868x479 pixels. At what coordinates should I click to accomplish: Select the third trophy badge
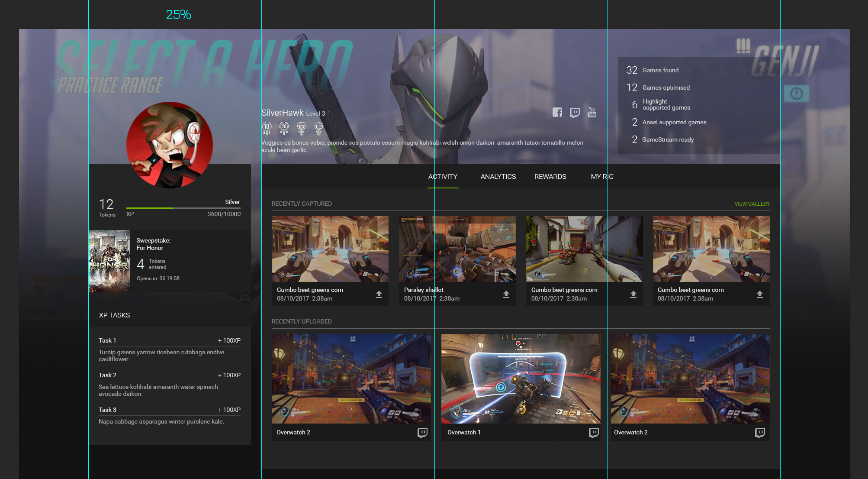302,128
